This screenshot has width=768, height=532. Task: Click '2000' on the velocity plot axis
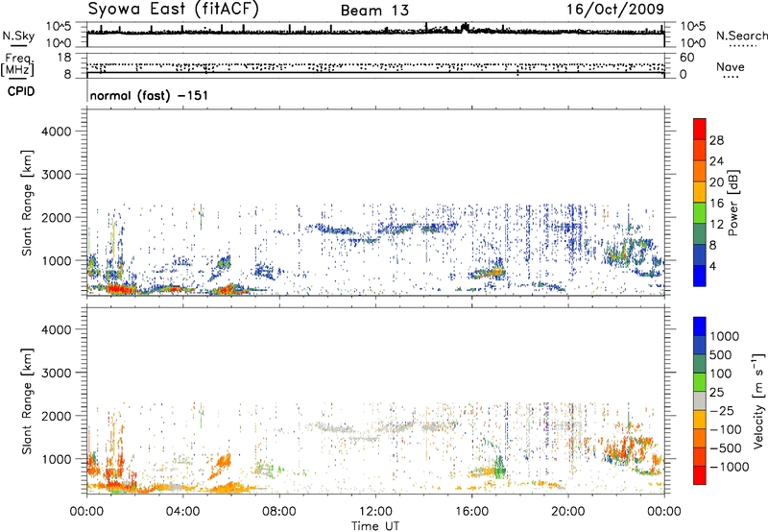pyautogui.click(x=56, y=416)
